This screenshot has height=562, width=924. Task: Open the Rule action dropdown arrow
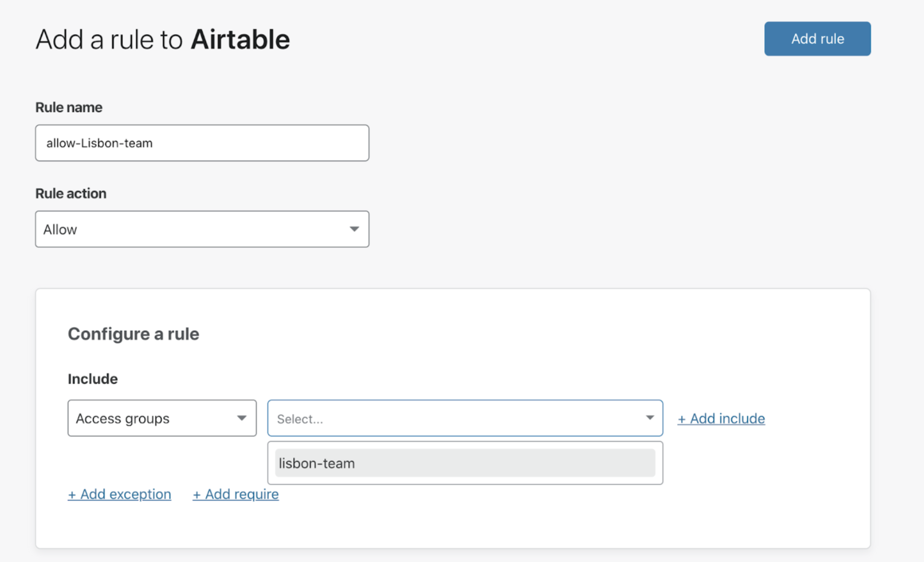pyautogui.click(x=355, y=229)
